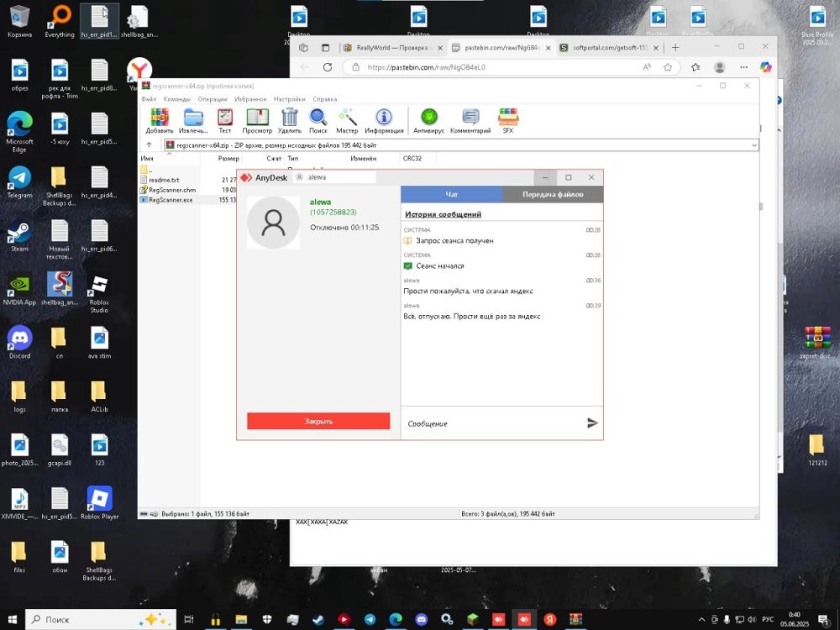Viewport: 840px width, 630px height.
Task: Click the WinRAR Добавить toolbar icon
Action: point(159,120)
